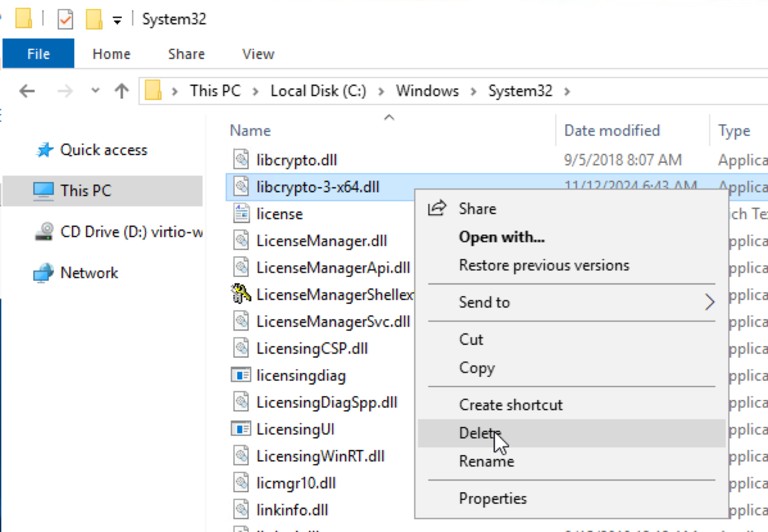The height and width of the screenshot is (532, 768).
Task: Expand the chevron after System32 in address bar
Action: 567,91
